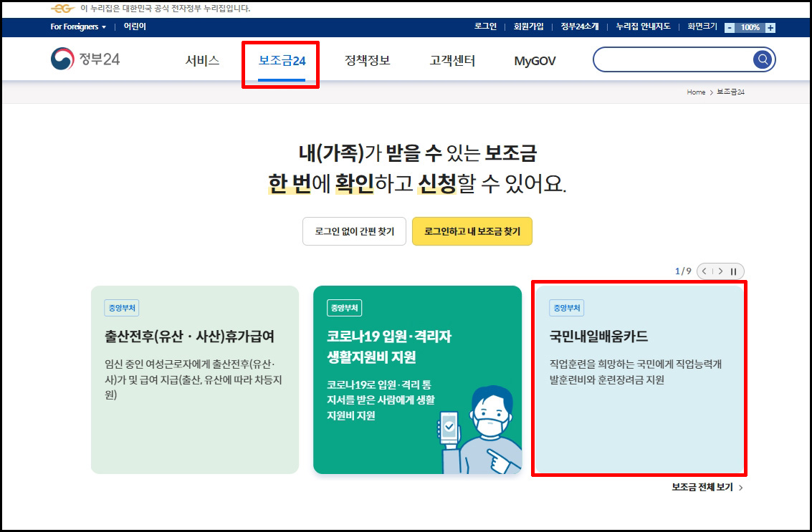Screen dimensions: 812x532
Task: Open the MyGOV menu
Action: click(x=535, y=61)
